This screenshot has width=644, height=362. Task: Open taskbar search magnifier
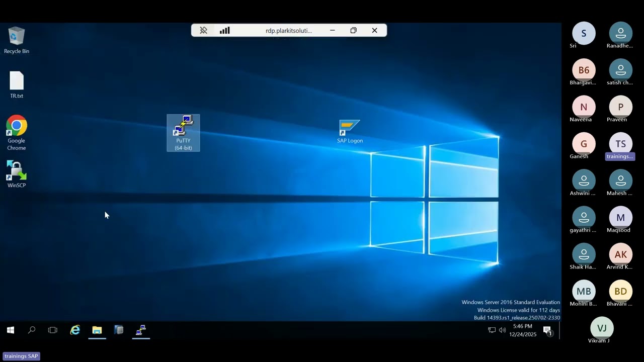tap(32, 330)
